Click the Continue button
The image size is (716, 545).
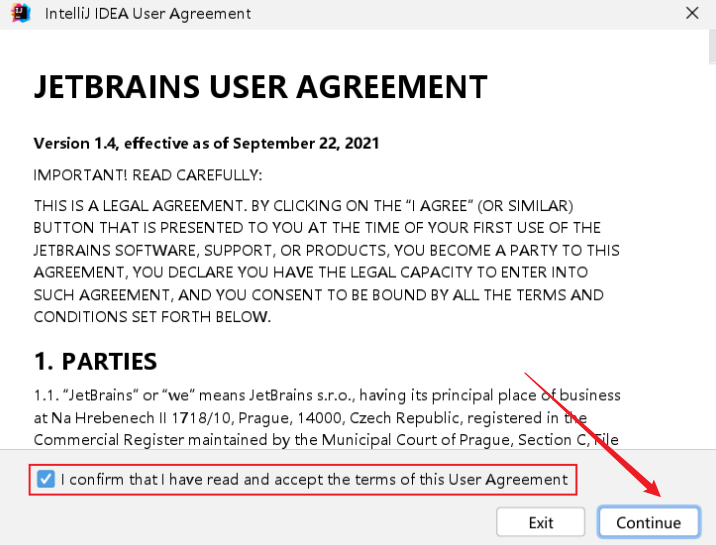[648, 522]
